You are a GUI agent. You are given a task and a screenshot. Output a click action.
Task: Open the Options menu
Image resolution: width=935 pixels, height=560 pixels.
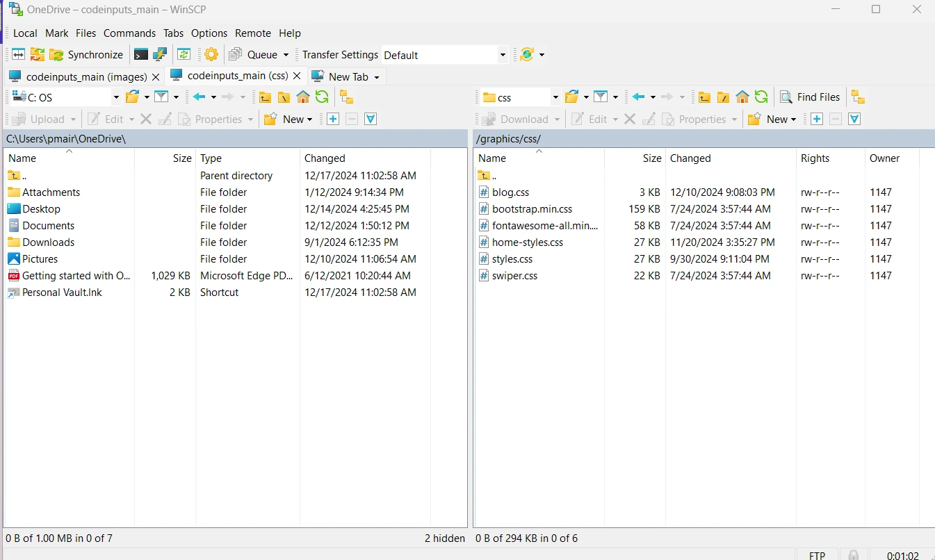pyautogui.click(x=209, y=33)
